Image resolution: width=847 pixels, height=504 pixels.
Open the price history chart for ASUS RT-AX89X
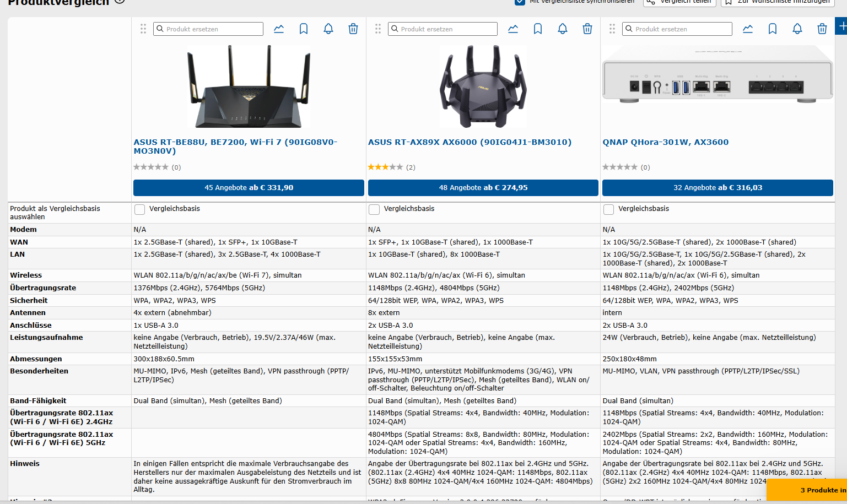[513, 29]
